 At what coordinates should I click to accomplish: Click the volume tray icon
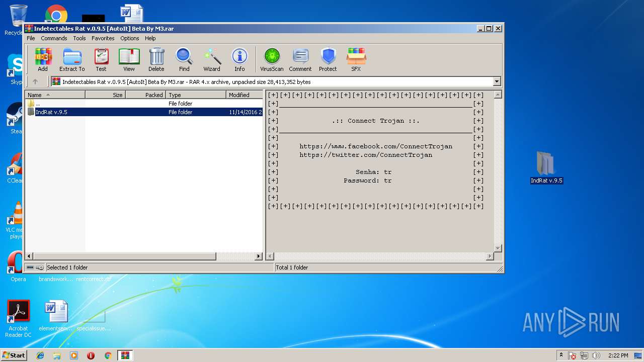pyautogui.click(x=597, y=355)
